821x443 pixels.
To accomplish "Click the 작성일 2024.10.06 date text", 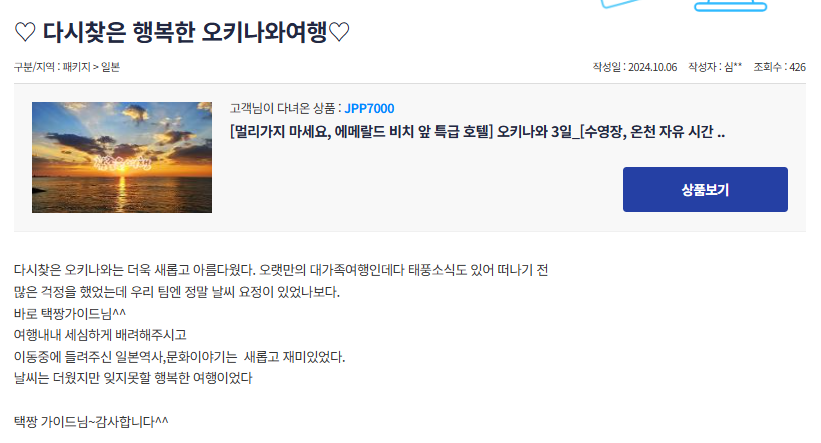I will [x=635, y=67].
